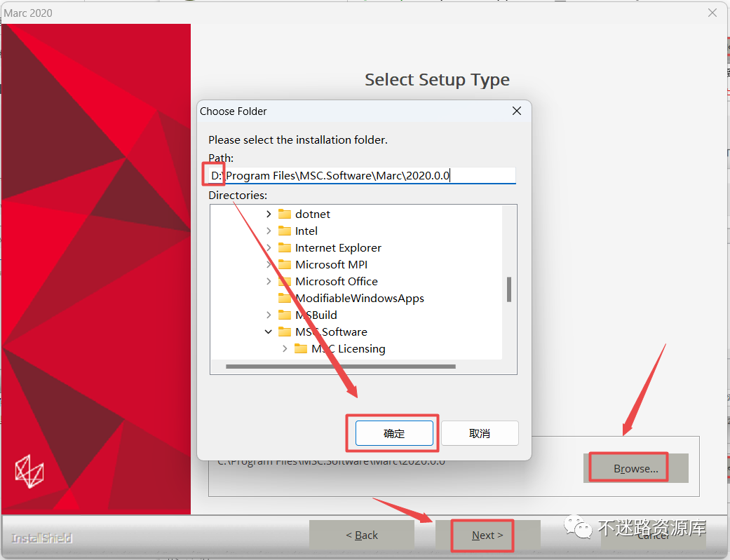Viewport: 730px width, 560px height.
Task: Expand the MSBuild folder
Action: 269,315
